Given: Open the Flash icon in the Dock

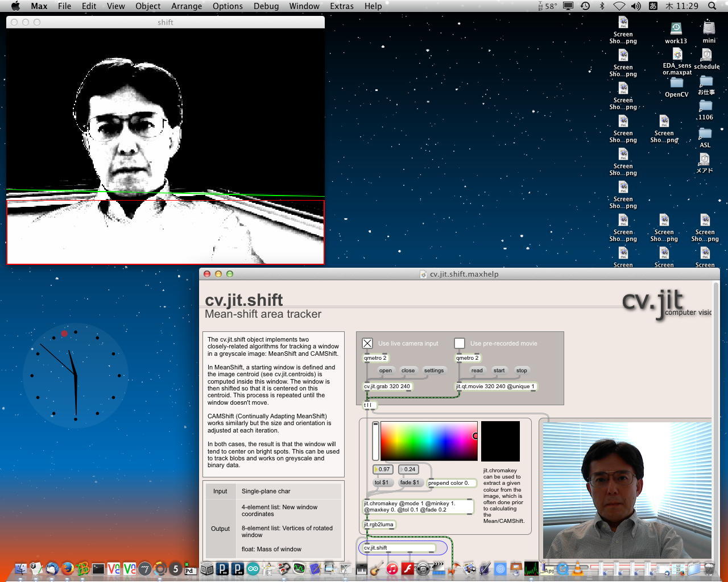Looking at the screenshot, I should pyautogui.click(x=407, y=568).
